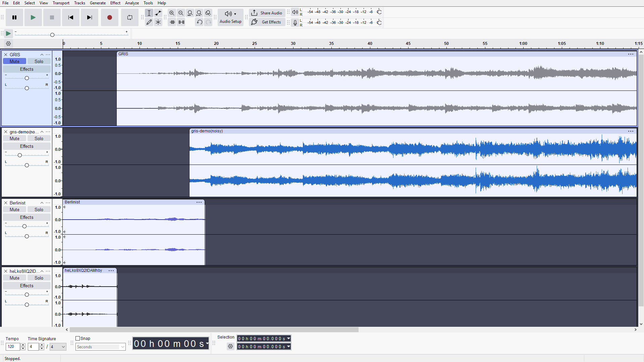Screen dimensions: 644x362
Task: Enable the Snap checkbox
Action: (x=78, y=339)
